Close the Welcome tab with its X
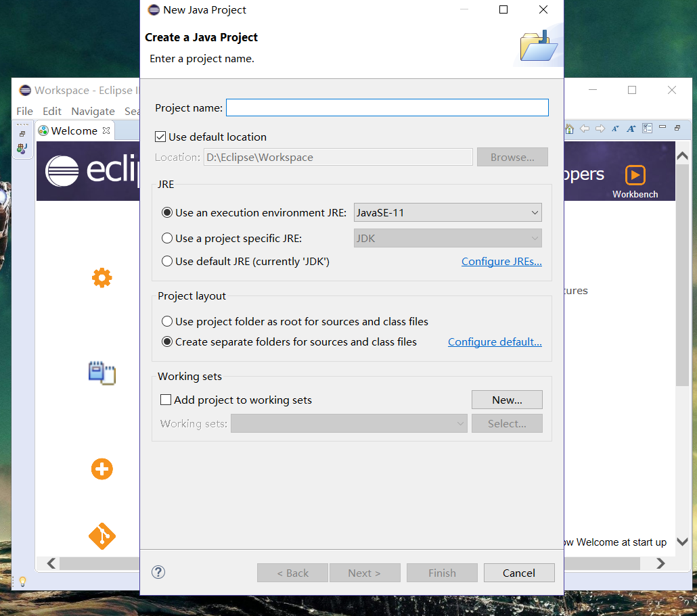Image resolution: width=697 pixels, height=616 pixels. [x=106, y=131]
